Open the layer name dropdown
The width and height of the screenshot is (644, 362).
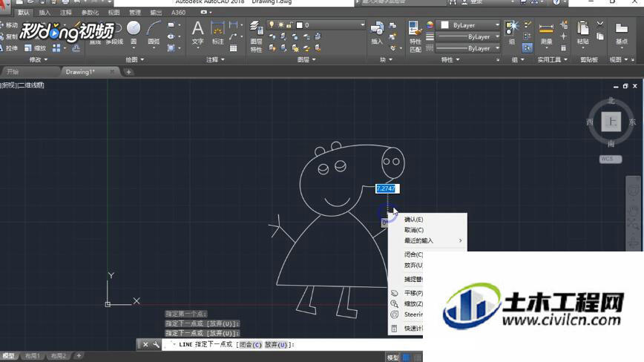pyautogui.click(x=316, y=25)
